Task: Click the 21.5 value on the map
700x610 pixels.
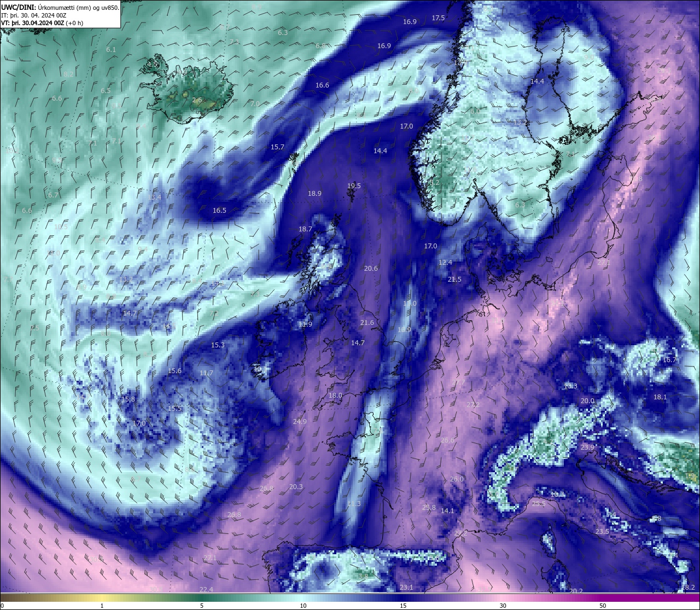Action: point(454,280)
